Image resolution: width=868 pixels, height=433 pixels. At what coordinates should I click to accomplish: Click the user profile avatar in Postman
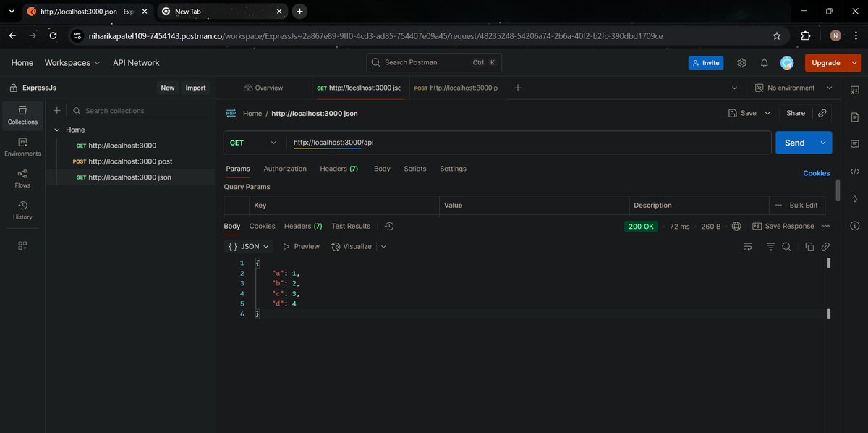point(787,63)
